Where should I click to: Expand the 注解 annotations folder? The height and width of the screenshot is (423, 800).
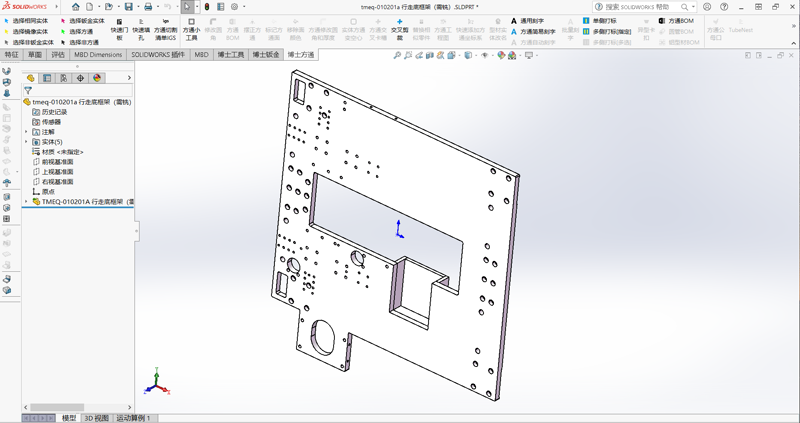27,132
